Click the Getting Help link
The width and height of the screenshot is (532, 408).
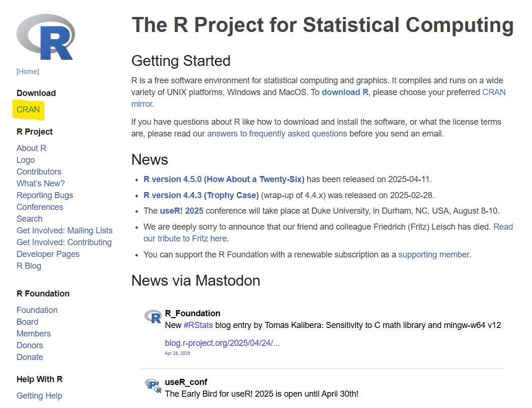pos(39,396)
